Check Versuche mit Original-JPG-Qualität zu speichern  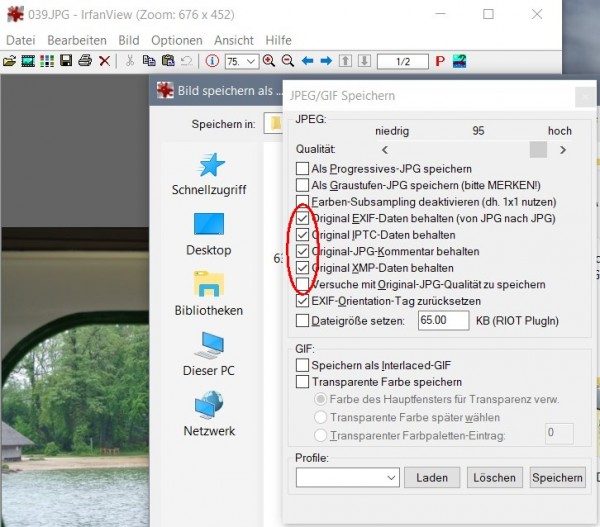[302, 284]
